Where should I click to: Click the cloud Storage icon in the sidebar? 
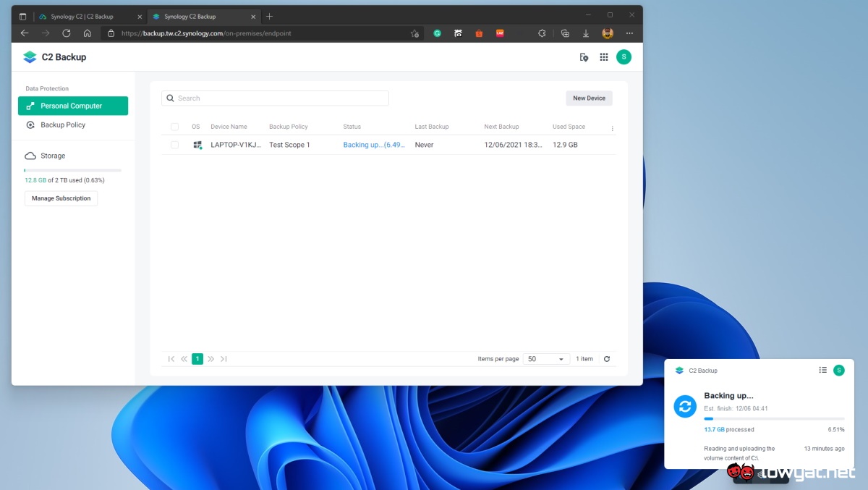[30, 156]
